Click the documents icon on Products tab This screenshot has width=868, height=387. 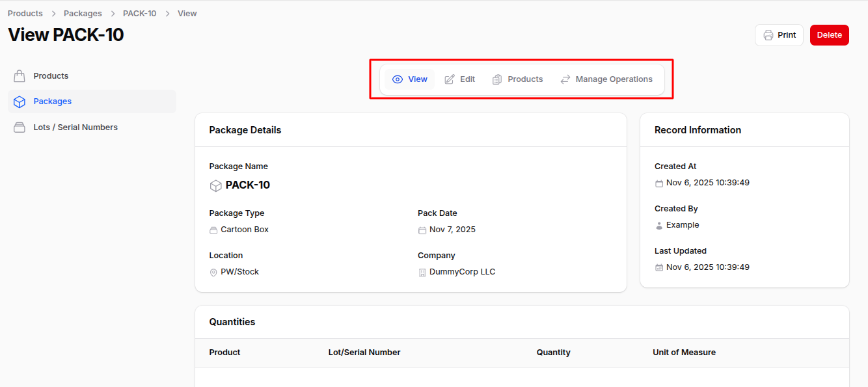497,79
